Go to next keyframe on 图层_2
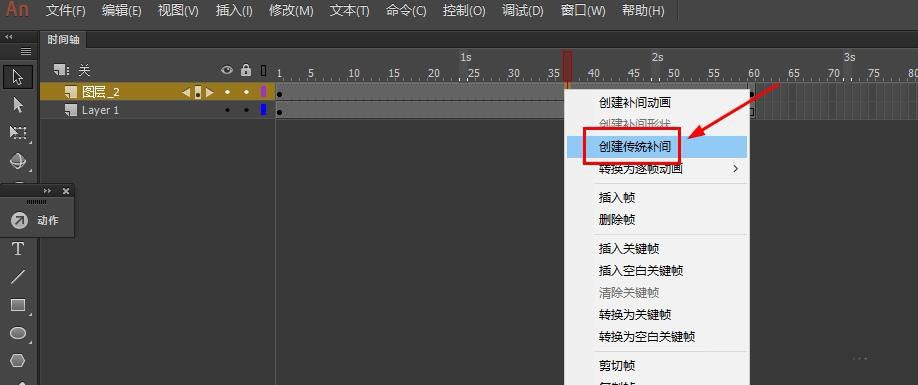This screenshot has width=918, height=385. click(x=210, y=92)
